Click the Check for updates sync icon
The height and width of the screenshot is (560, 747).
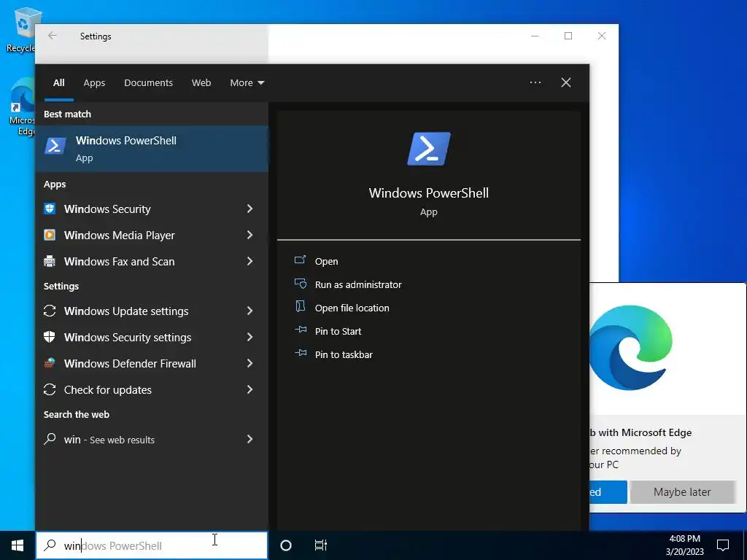pos(50,389)
